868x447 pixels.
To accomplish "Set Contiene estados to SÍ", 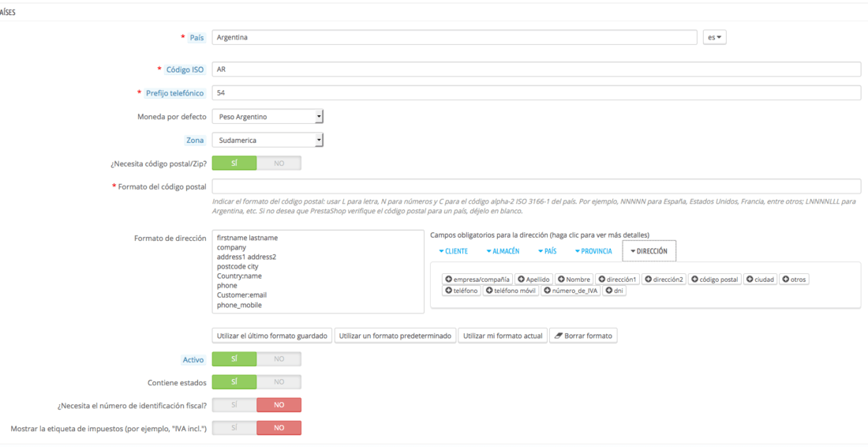I will coord(234,382).
